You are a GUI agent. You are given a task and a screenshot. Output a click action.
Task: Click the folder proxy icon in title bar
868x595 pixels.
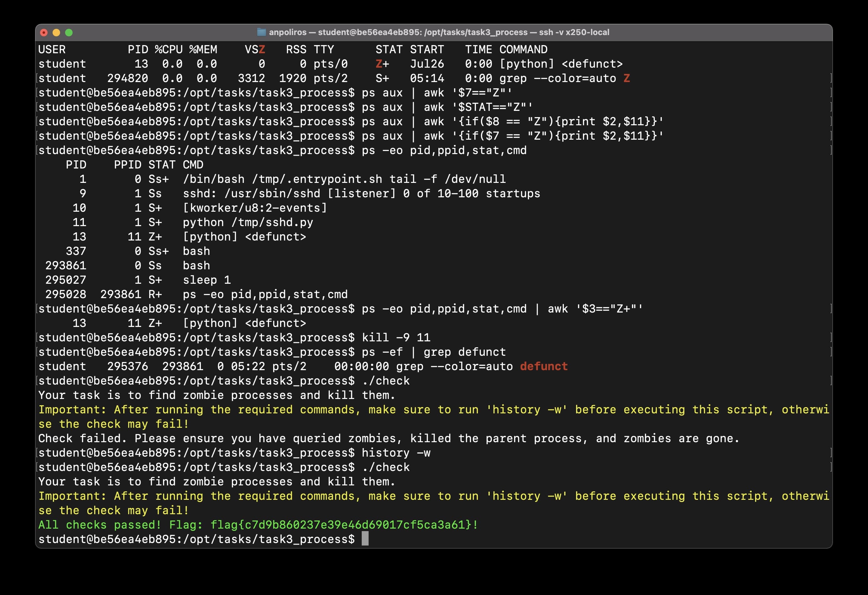pyautogui.click(x=262, y=32)
